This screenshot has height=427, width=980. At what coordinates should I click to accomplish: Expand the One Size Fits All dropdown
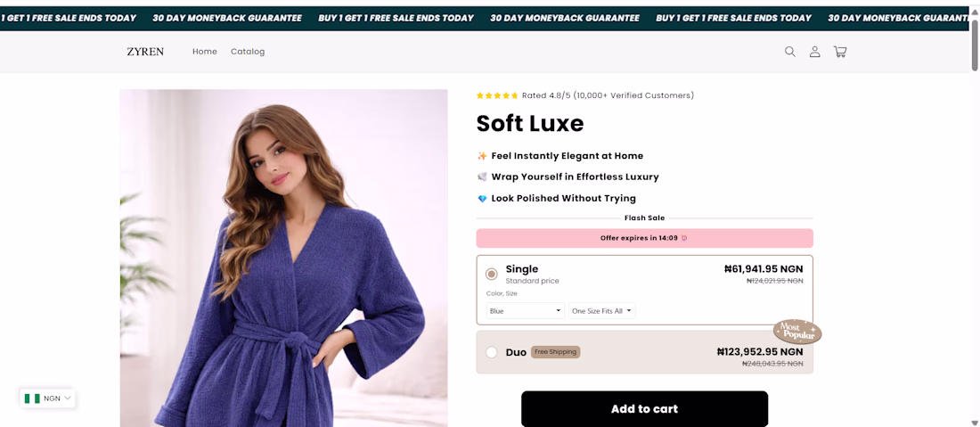(x=602, y=311)
